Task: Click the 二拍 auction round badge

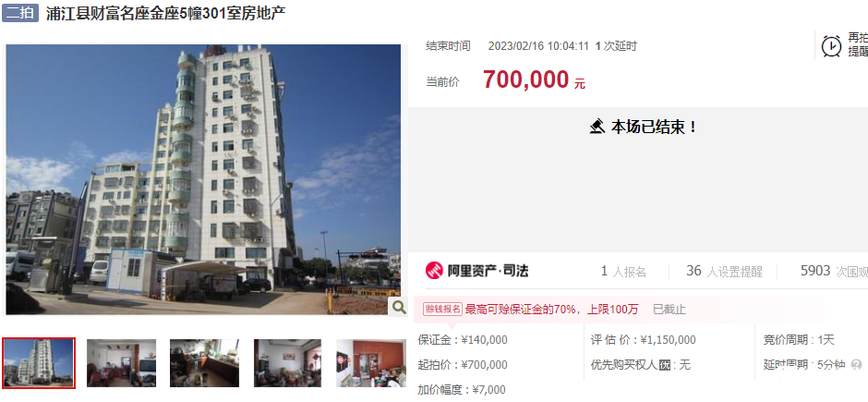Action: pos(20,13)
